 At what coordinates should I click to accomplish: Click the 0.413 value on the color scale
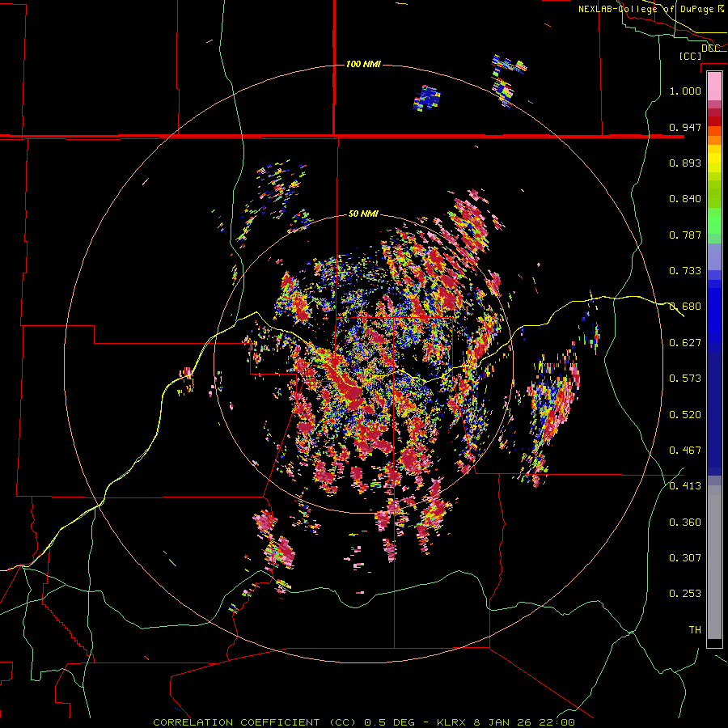685,486
